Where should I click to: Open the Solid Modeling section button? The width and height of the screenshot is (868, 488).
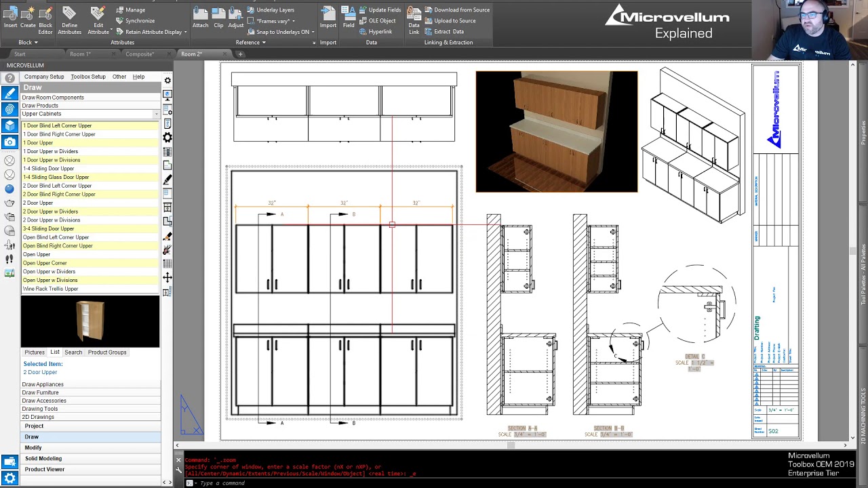pyautogui.click(x=90, y=459)
